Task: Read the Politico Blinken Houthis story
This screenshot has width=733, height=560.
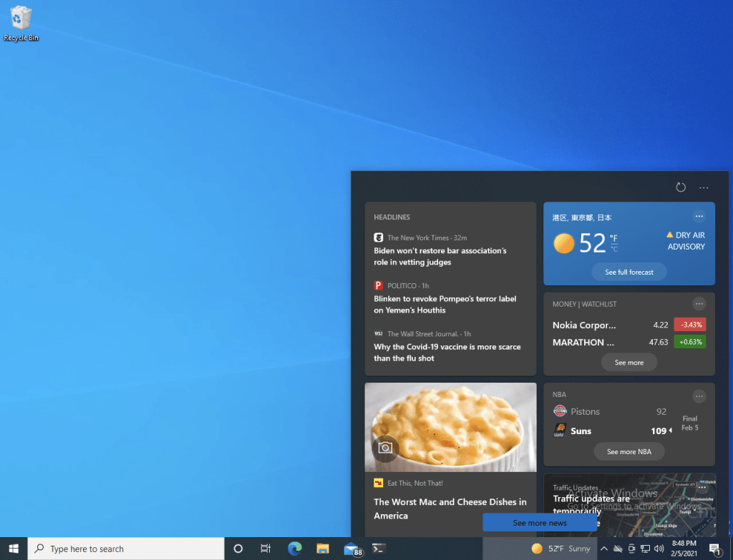Action: coord(445,305)
